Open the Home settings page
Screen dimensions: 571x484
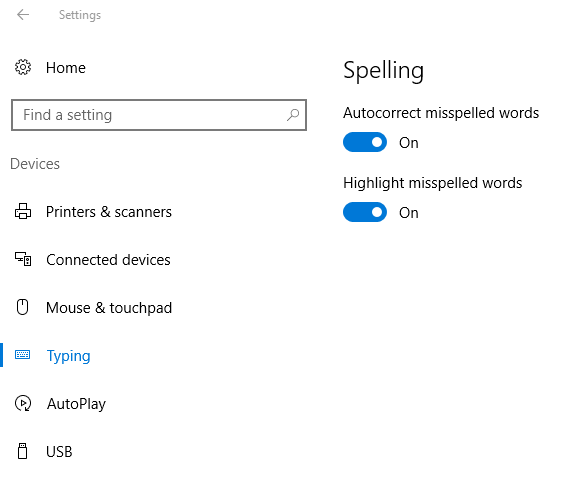(66, 68)
